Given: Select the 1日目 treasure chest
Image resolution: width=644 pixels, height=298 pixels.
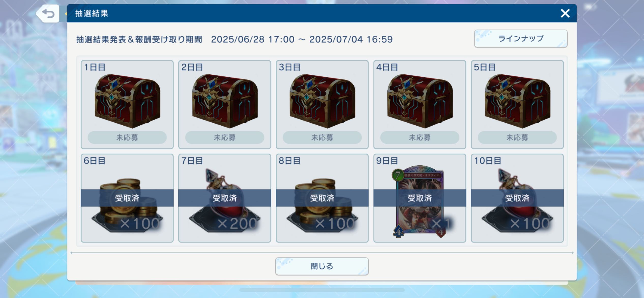Looking at the screenshot, I should point(127,101).
